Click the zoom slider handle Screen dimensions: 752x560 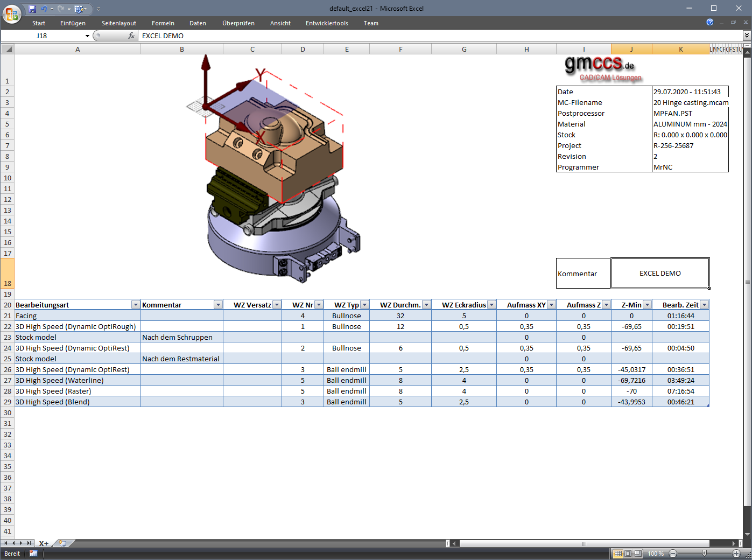tap(705, 553)
